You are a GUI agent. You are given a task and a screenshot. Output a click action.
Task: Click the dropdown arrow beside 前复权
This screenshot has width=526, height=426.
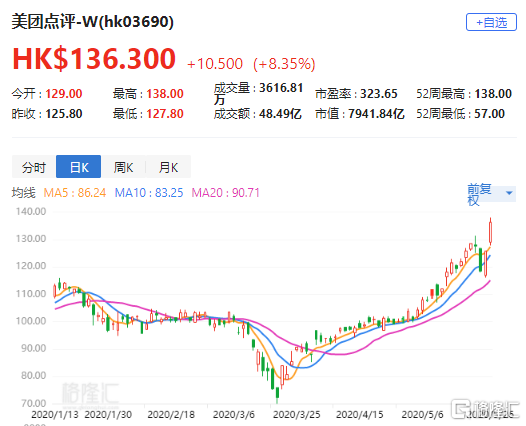point(509,193)
